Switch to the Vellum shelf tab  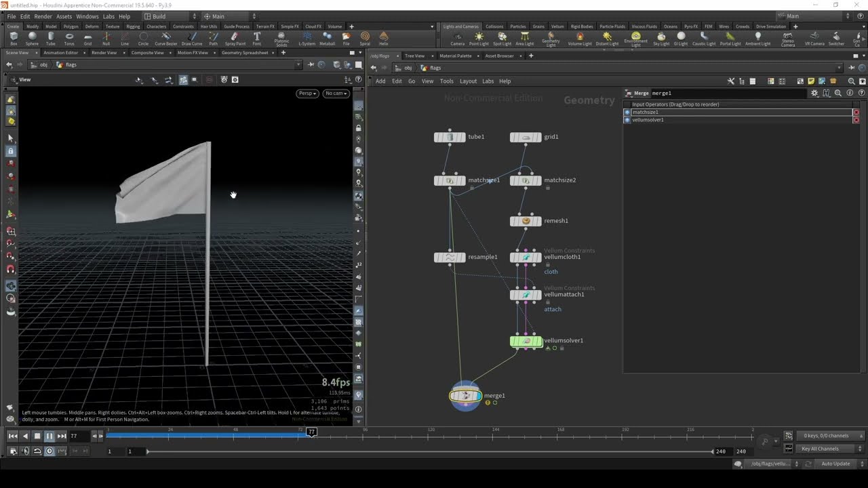[x=557, y=26]
